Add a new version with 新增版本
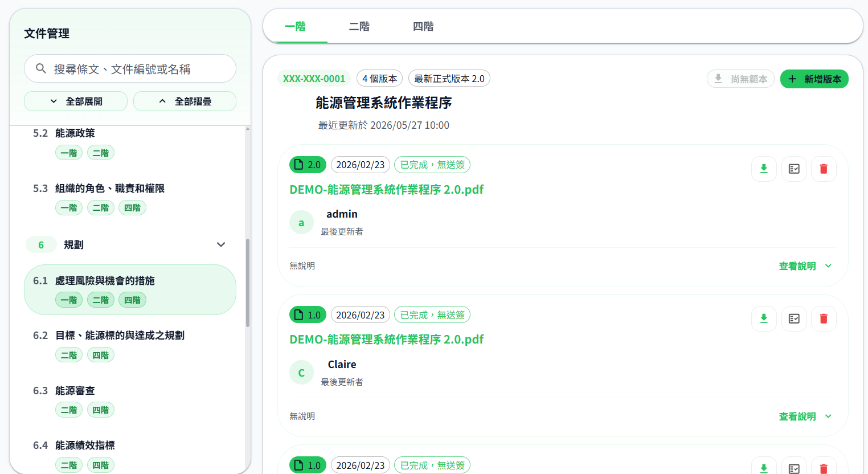The height and width of the screenshot is (474, 868). click(x=814, y=79)
